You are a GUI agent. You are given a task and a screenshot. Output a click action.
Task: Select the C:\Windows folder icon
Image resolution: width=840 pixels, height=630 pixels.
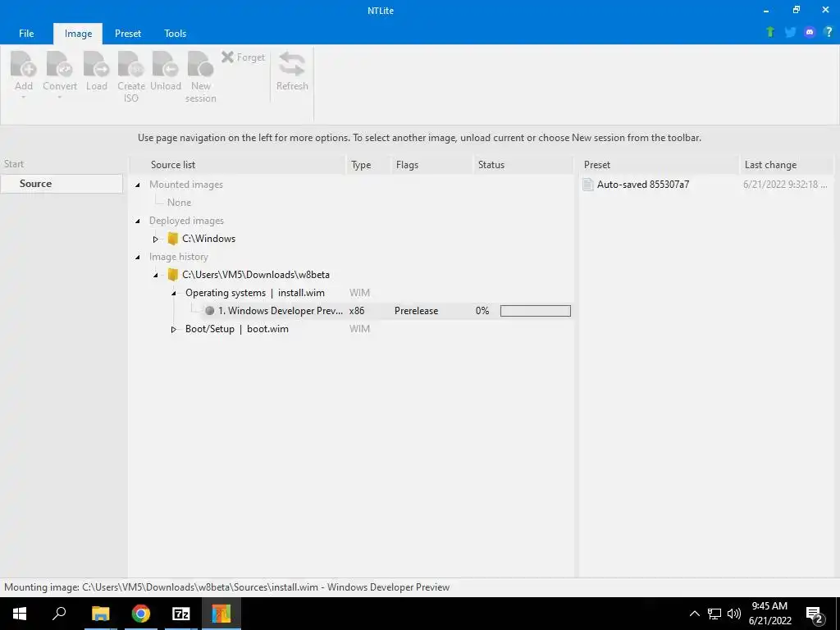tap(172, 239)
